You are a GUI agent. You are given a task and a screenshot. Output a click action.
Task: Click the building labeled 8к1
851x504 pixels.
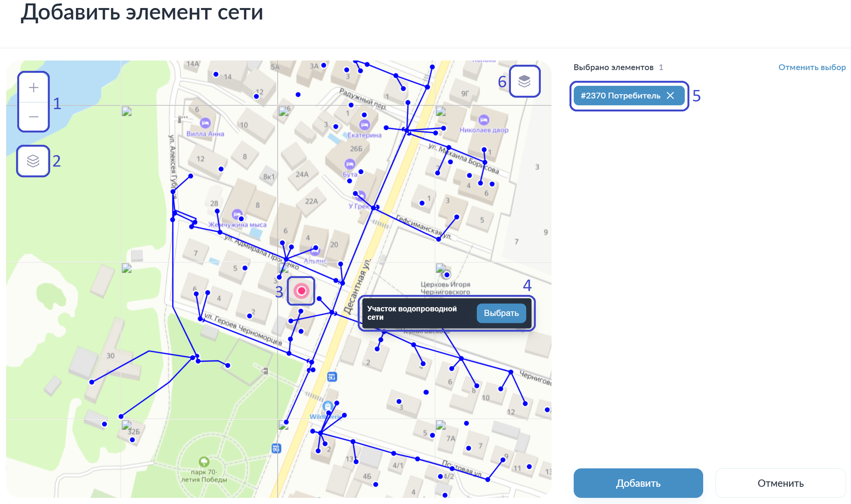[x=269, y=177]
